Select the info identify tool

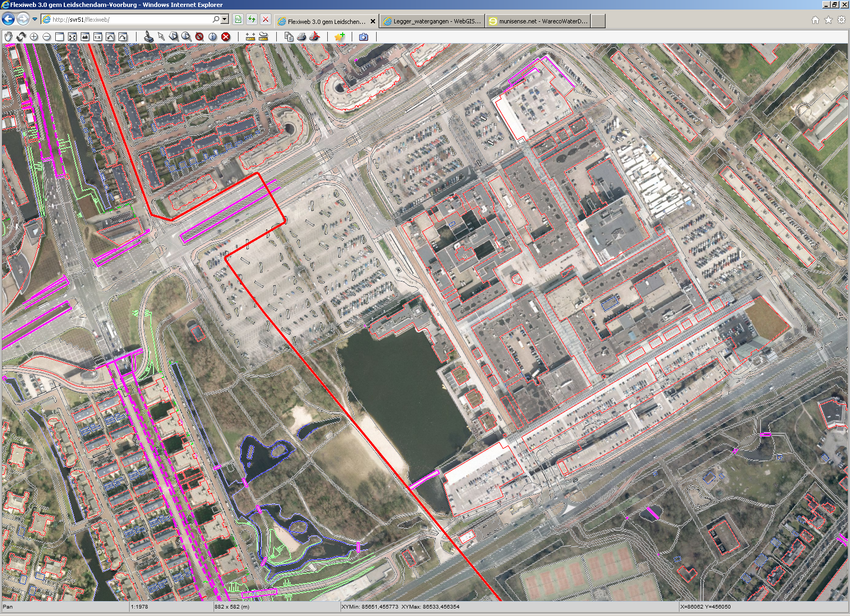click(x=212, y=37)
